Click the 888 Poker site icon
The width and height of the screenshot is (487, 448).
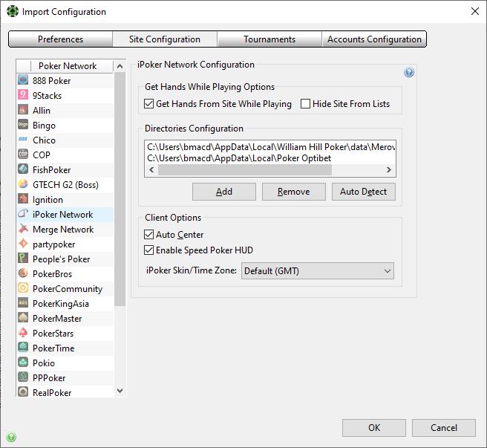pyautogui.click(x=23, y=80)
